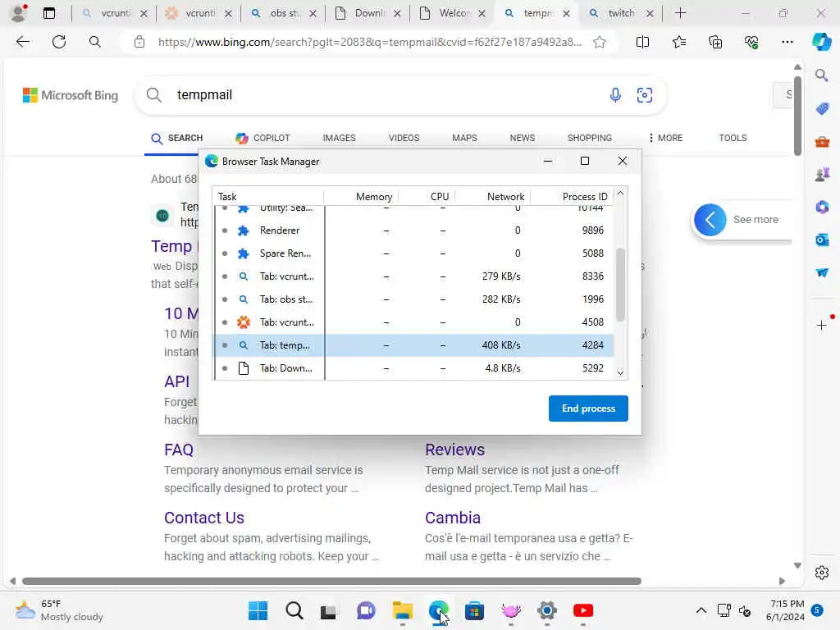
Task: Open sidebar settings gear icon
Action: click(822, 573)
